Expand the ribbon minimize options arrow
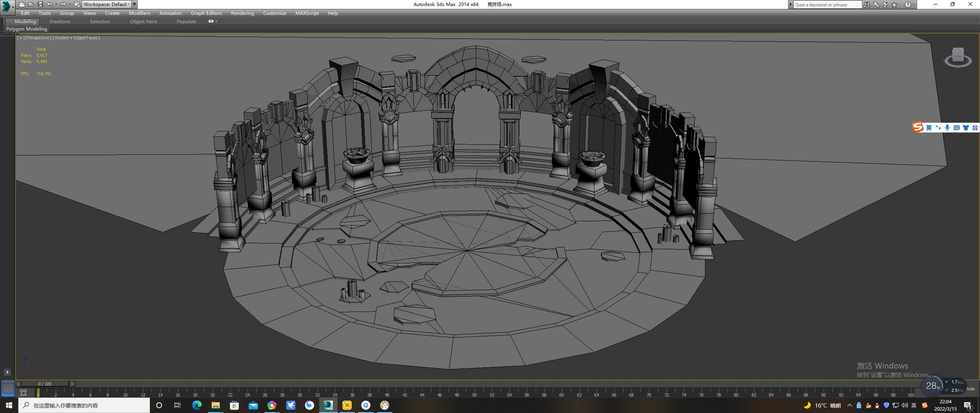Image resolution: width=980 pixels, height=413 pixels. pos(216,21)
